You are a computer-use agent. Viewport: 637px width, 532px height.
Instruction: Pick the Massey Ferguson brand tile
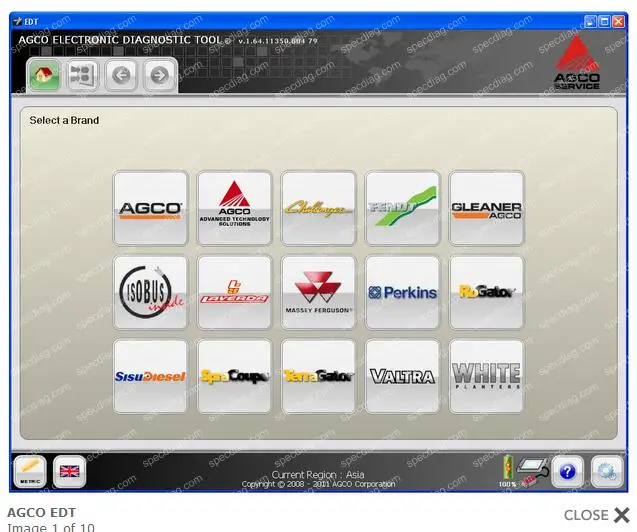click(318, 292)
